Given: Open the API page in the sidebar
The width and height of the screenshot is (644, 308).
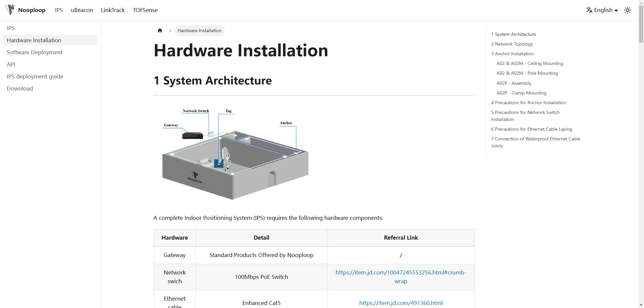Looking at the screenshot, I should click(x=50, y=64).
